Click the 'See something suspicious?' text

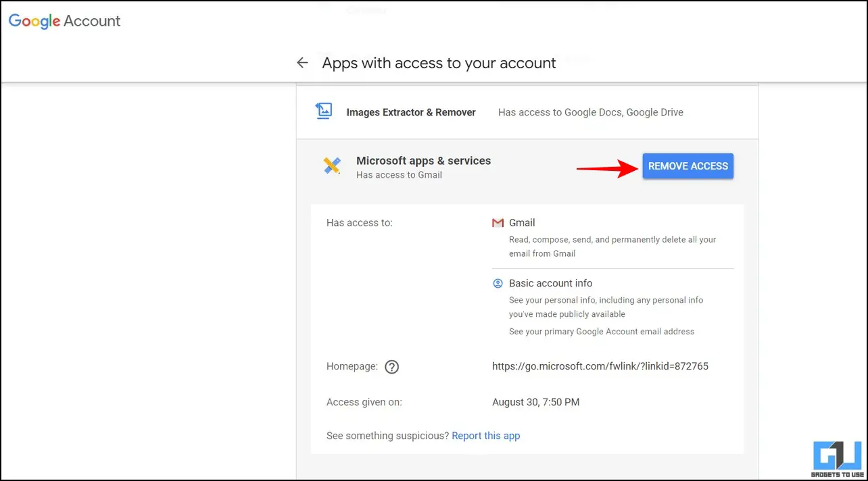[387, 436]
